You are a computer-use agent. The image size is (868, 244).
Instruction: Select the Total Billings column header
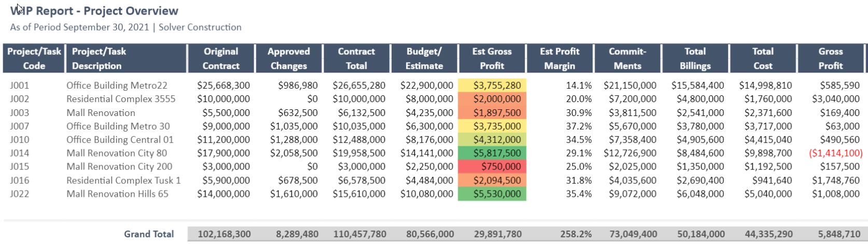pyautogui.click(x=695, y=59)
